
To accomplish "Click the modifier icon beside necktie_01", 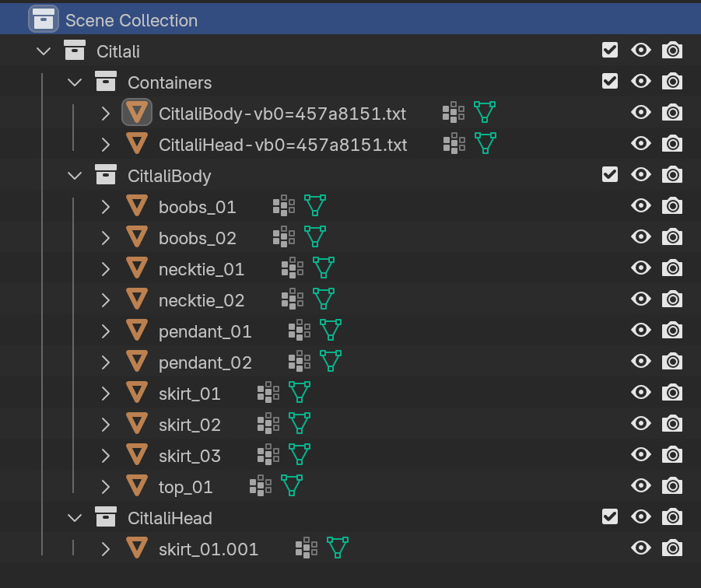I will pyautogui.click(x=292, y=268).
